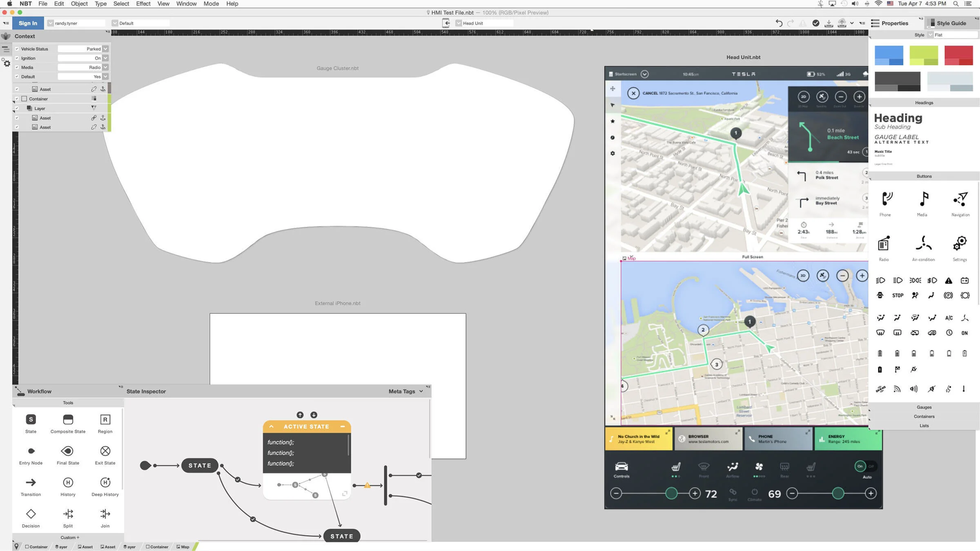
Task: Uncheck the Ignition context checkbox
Action: tap(17, 58)
